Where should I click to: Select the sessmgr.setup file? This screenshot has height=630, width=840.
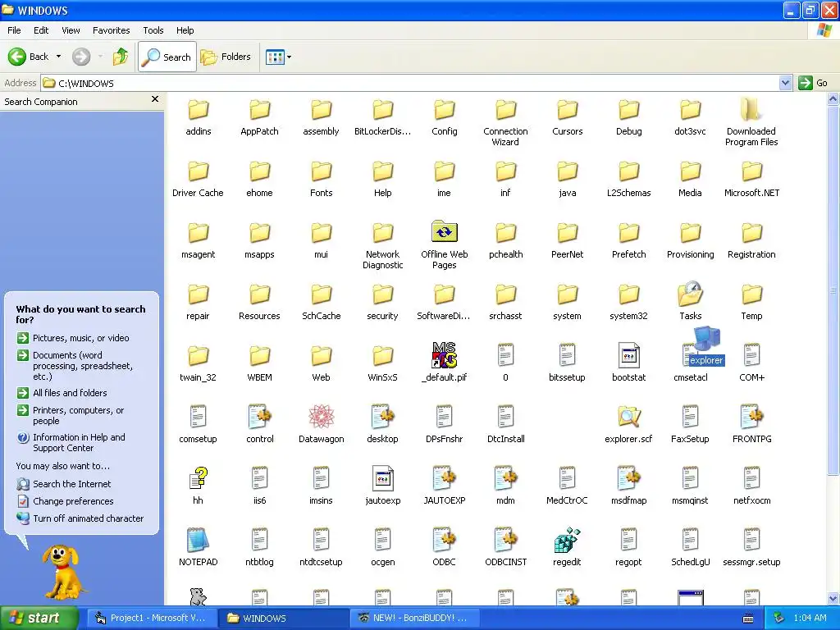(751, 547)
